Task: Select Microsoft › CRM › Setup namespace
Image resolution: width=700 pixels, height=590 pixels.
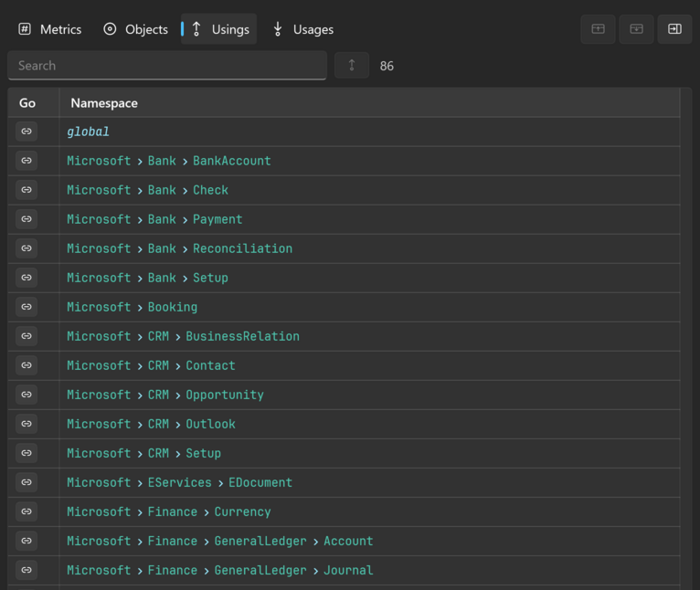Action: coord(143,453)
